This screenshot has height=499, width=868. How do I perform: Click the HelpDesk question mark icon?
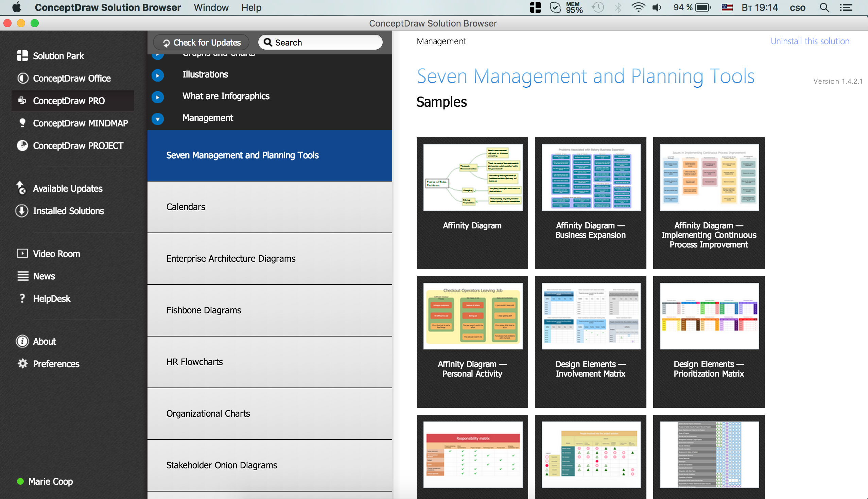coord(22,298)
